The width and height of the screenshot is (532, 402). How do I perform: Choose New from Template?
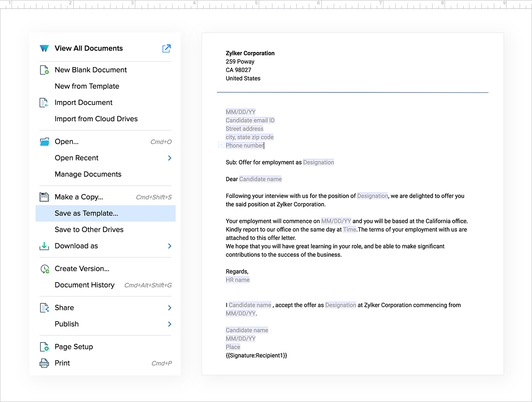[87, 86]
